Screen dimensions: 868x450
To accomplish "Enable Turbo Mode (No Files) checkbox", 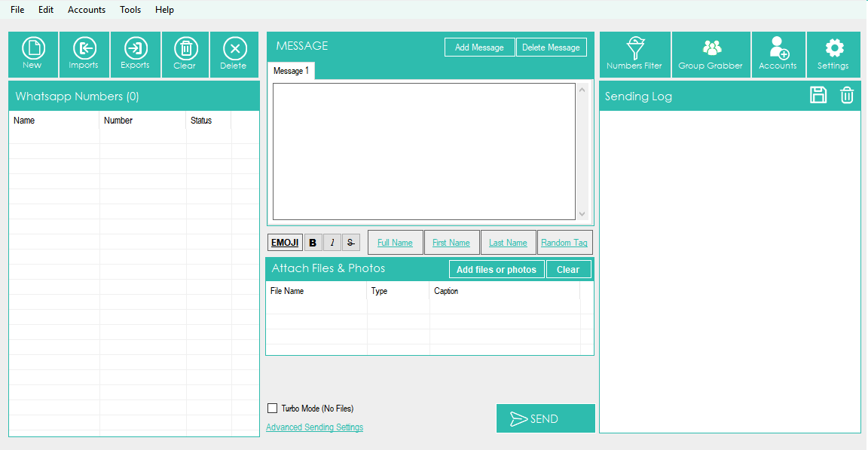I will [x=273, y=409].
